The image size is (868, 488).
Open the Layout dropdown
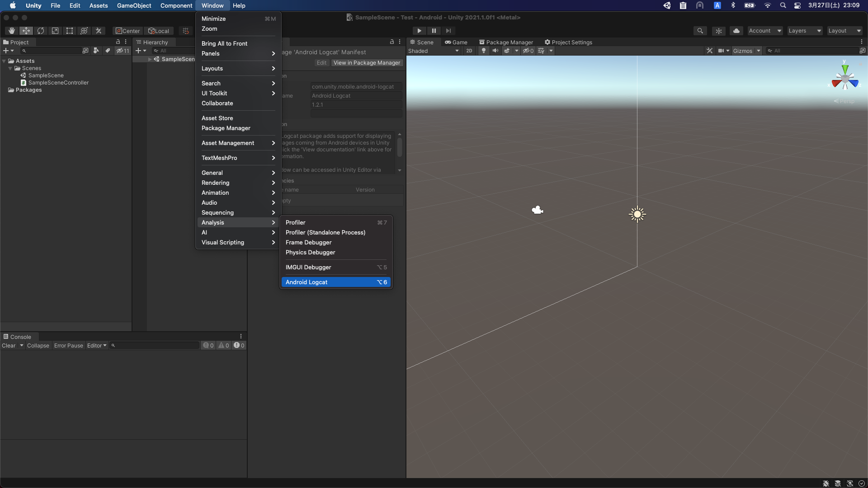pos(844,31)
